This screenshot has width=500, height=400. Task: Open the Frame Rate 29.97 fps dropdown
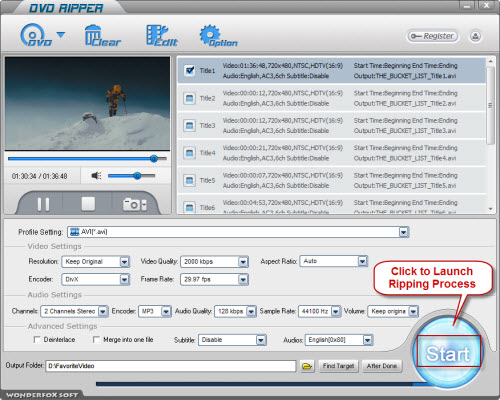(243, 279)
